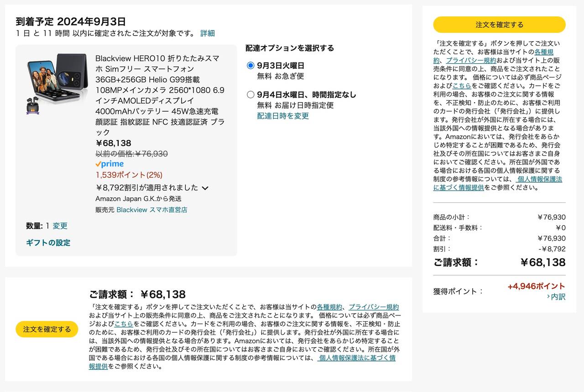The width and height of the screenshot is (584, 392).
Task: Open プライバシー規約 link in right sidebar
Action: click(470, 60)
